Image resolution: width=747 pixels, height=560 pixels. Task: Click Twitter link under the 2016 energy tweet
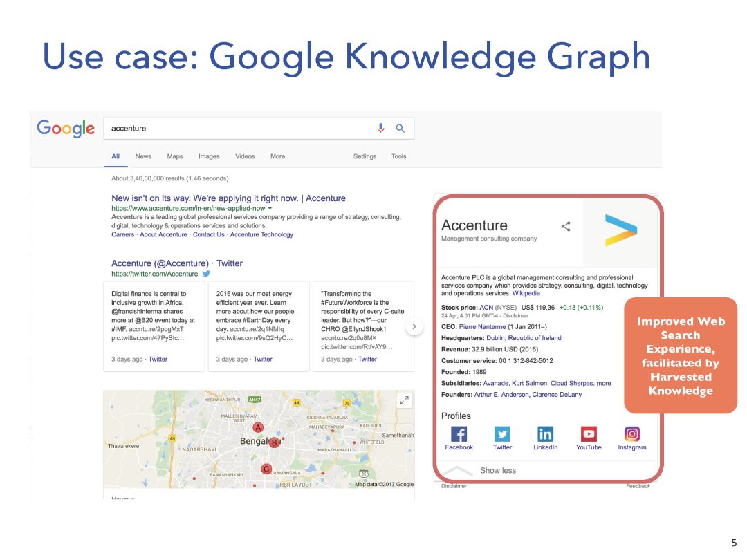[263, 359]
